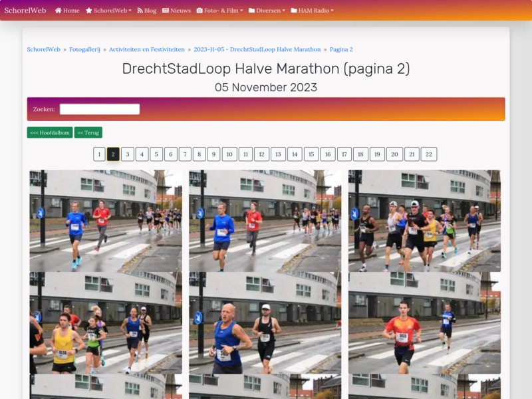532x399 pixels.
Task: Go to gallery page 17
Action: 344,154
